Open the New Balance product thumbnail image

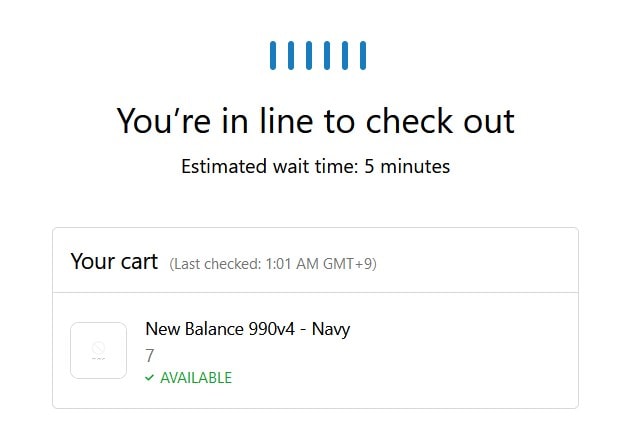(98, 350)
